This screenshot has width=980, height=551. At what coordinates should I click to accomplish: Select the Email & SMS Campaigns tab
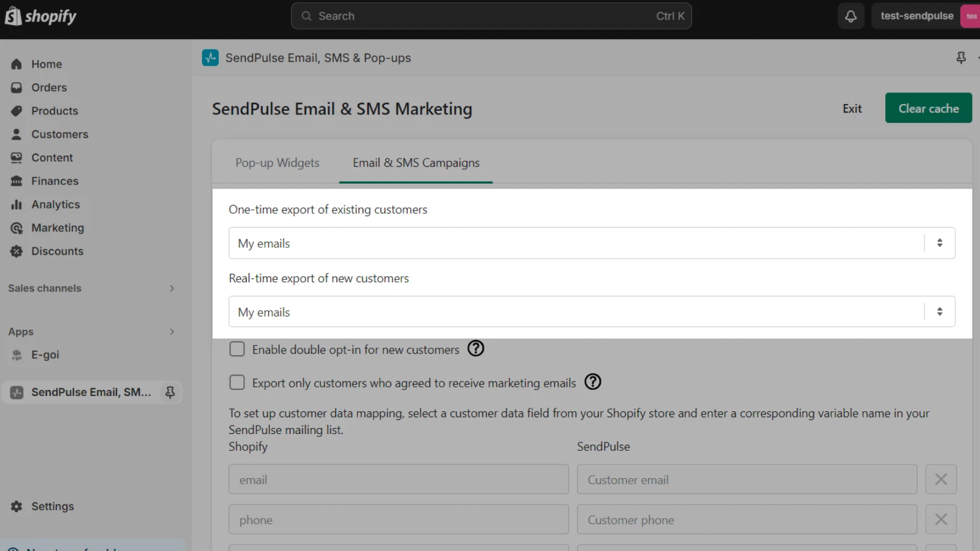point(416,163)
